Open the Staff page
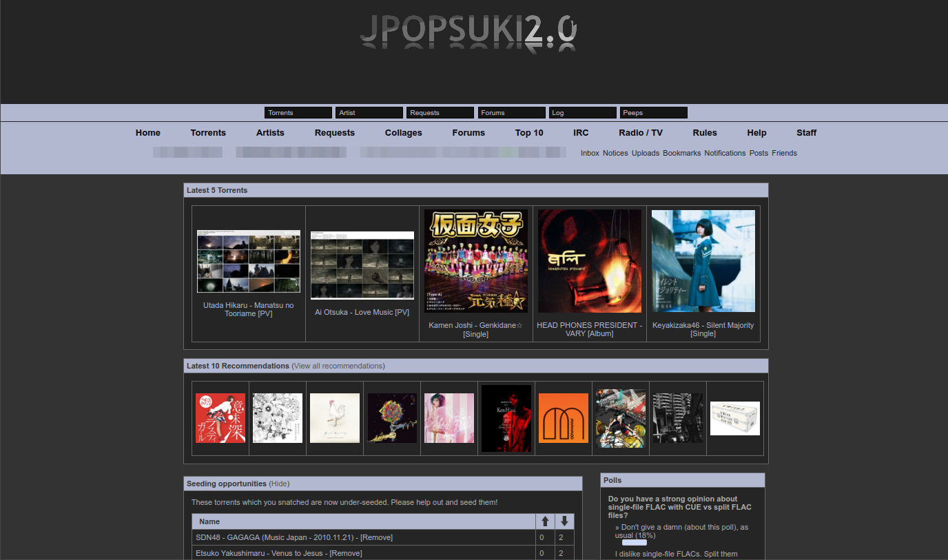The image size is (948, 560). [806, 133]
